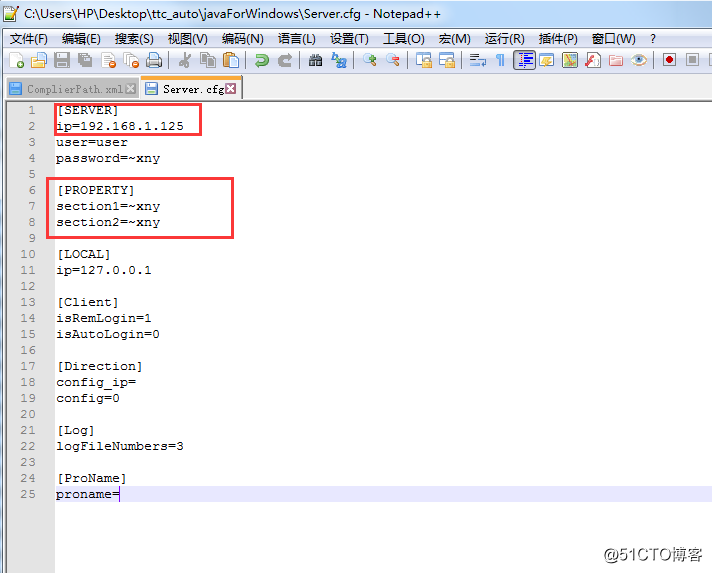
Task: Click the logFileNumbers=3 line
Action: point(120,446)
